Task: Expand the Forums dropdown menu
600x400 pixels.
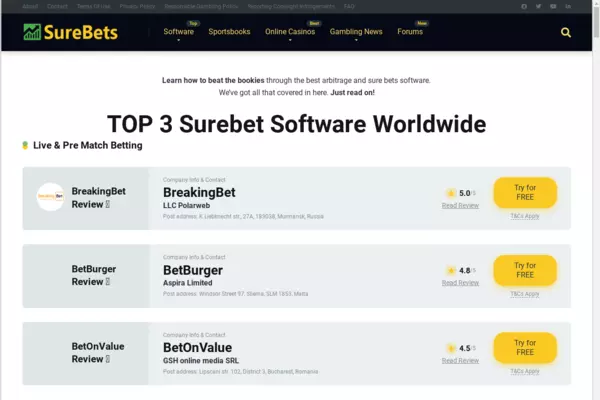Action: pyautogui.click(x=411, y=32)
